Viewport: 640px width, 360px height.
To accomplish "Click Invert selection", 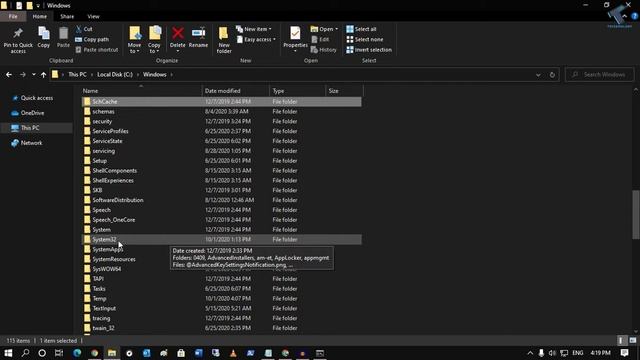I will 369,50.
